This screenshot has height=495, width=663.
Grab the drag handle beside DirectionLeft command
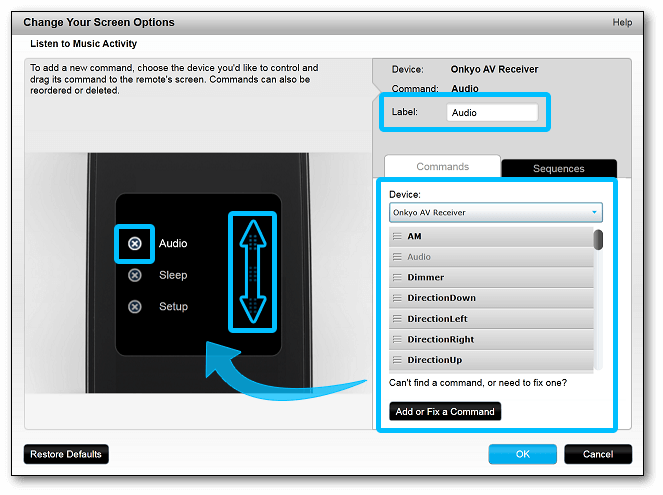397,319
